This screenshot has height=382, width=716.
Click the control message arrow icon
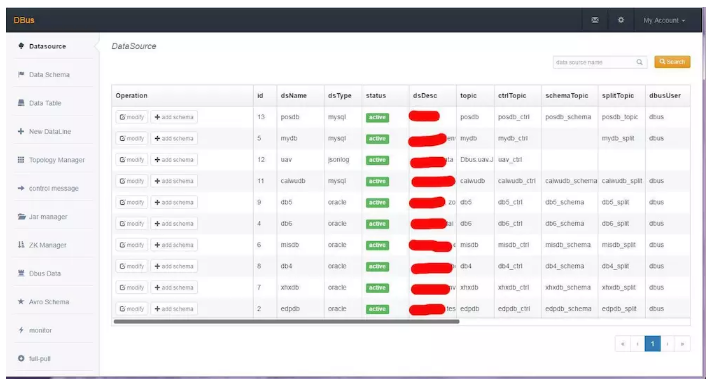pyautogui.click(x=21, y=188)
